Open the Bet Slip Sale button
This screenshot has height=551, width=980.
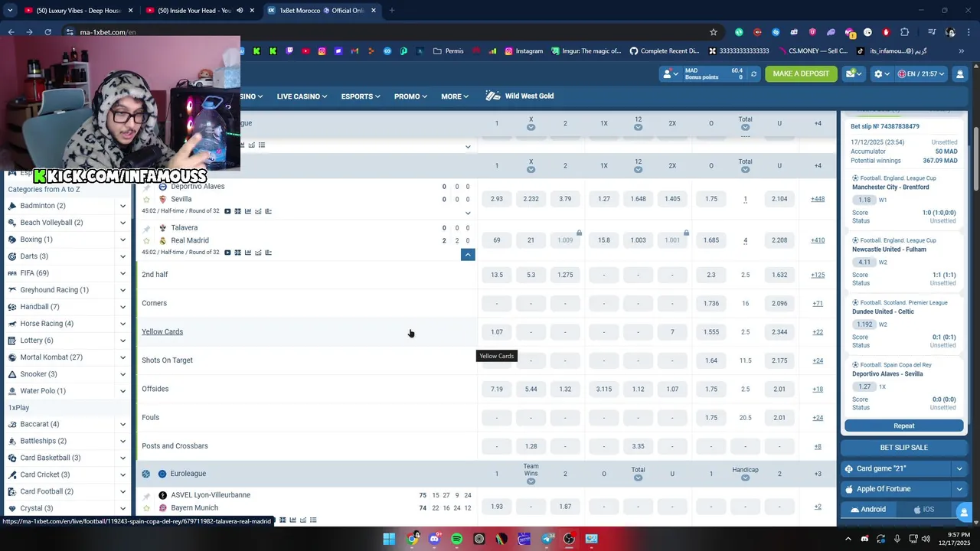(x=903, y=448)
